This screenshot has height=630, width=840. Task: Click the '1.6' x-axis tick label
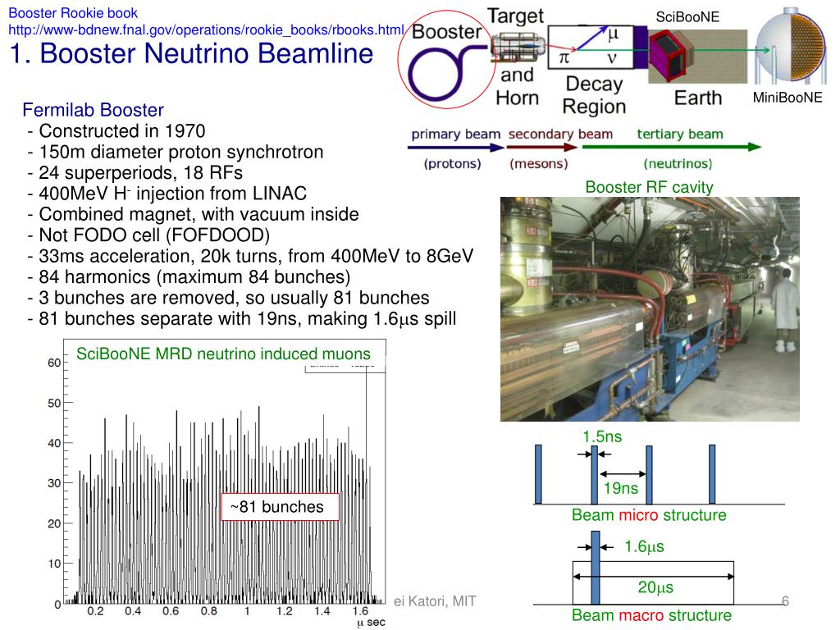(361, 610)
